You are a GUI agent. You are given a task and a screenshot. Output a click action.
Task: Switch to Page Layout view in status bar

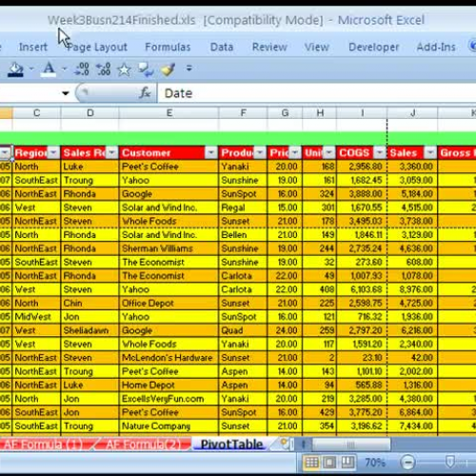click(x=329, y=463)
